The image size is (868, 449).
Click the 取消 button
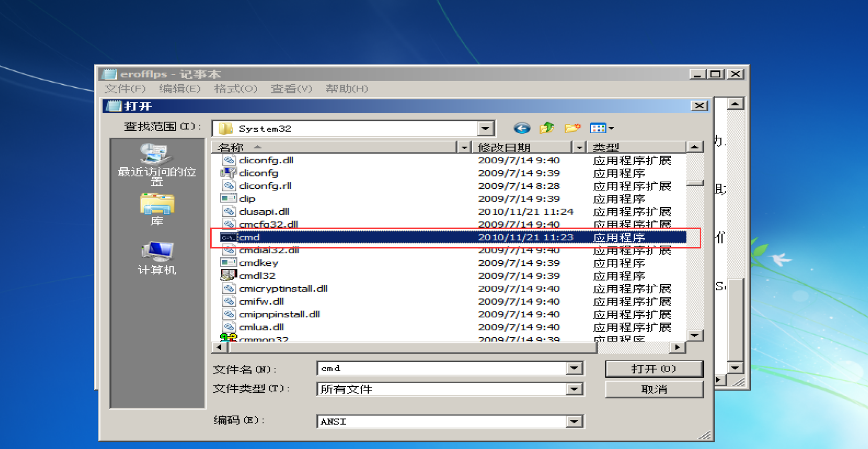click(x=654, y=389)
